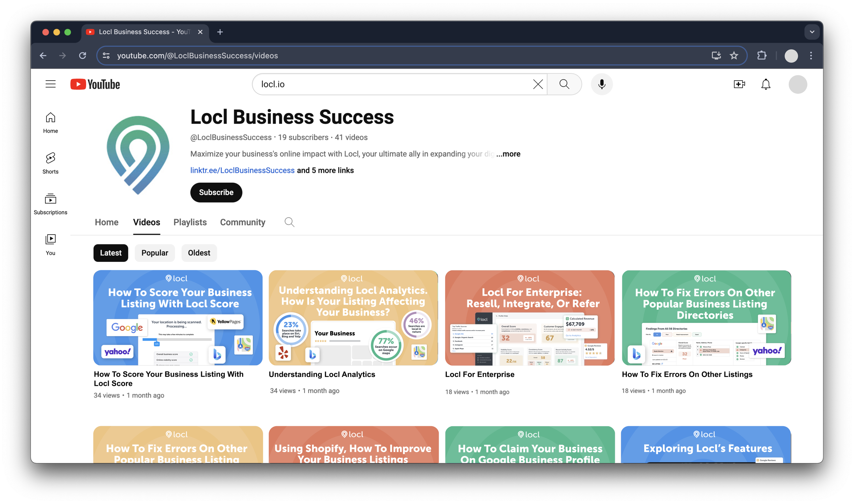Open video title Locl For Enterprise

pos(480,374)
